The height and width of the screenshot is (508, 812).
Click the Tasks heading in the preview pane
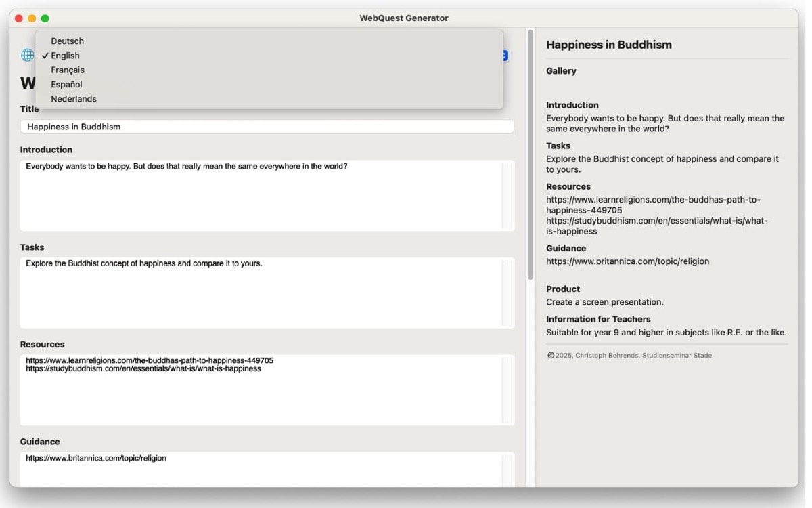(x=558, y=146)
